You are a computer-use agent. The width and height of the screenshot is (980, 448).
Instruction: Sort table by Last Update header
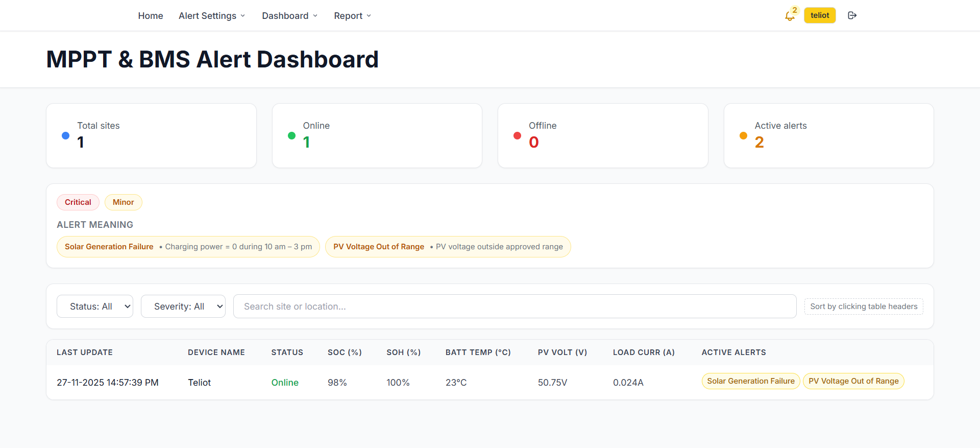(x=85, y=352)
